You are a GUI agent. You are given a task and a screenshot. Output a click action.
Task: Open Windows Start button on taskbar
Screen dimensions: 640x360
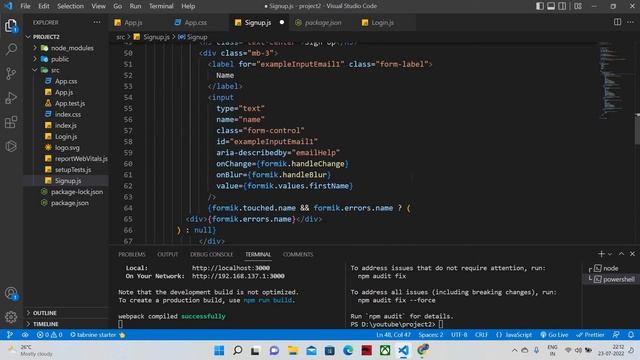(219, 350)
